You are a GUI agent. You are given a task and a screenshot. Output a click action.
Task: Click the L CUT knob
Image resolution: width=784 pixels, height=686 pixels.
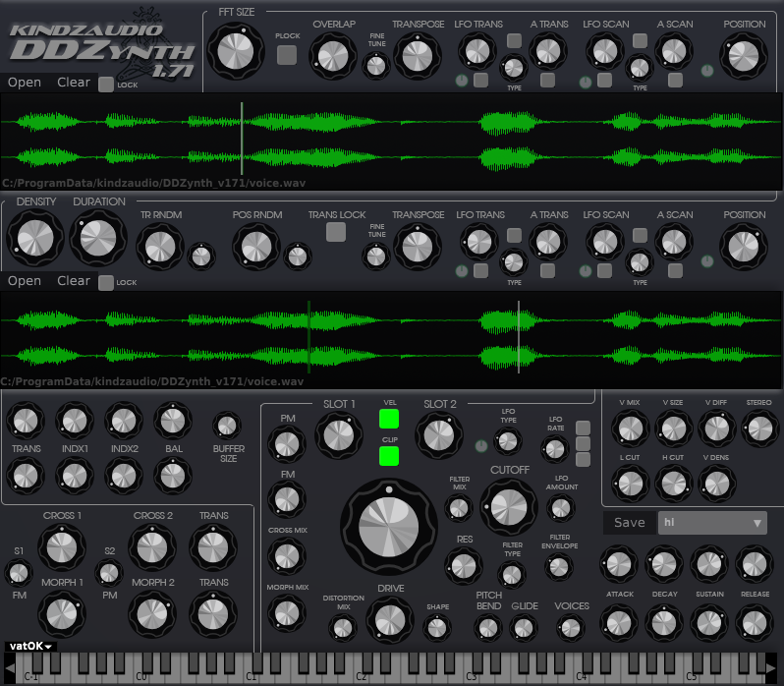coord(631,484)
